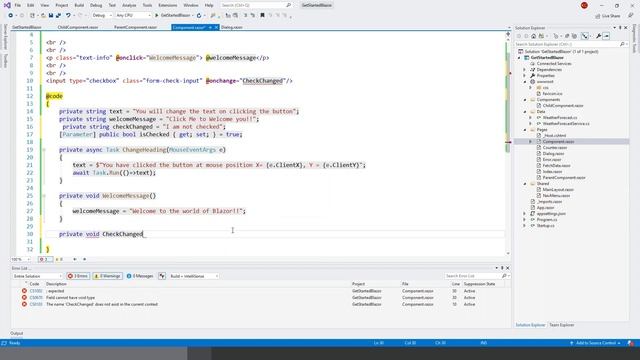The image size is (640, 360).
Task: Select Counter.razor in Solution Explorer
Action: coord(555,147)
